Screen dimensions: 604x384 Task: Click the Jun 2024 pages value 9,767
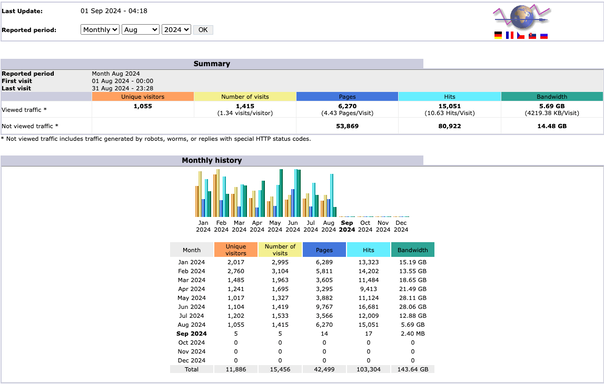324,307
